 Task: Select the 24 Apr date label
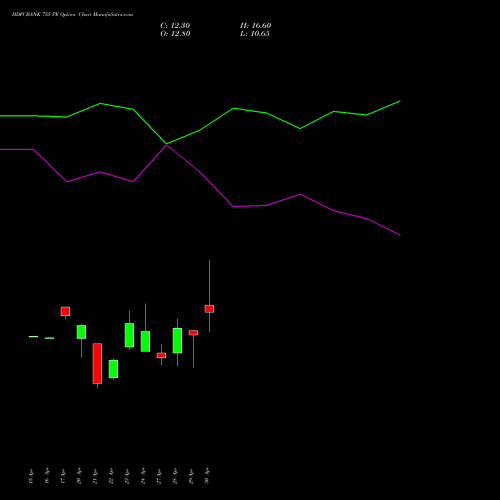point(143,476)
